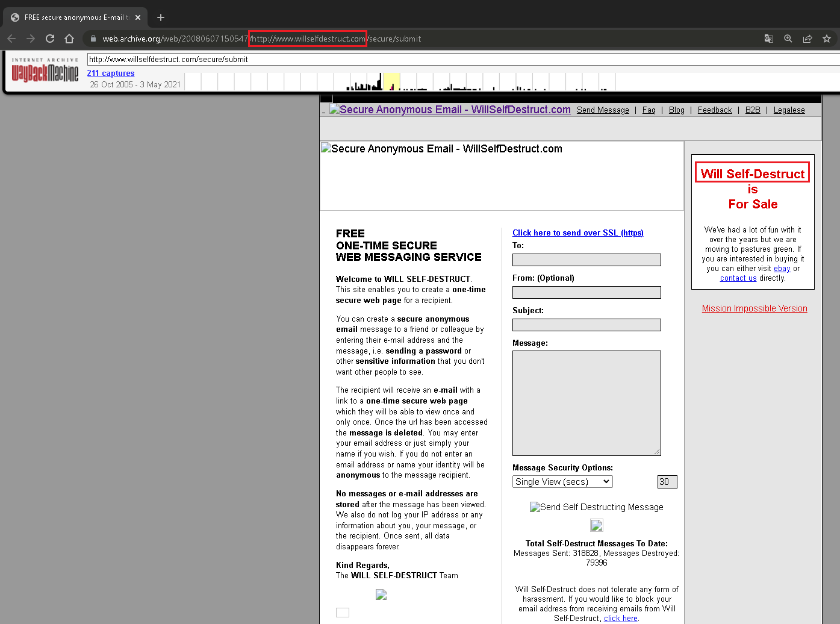
Task: Click the browser address bar
Action: pos(422,39)
